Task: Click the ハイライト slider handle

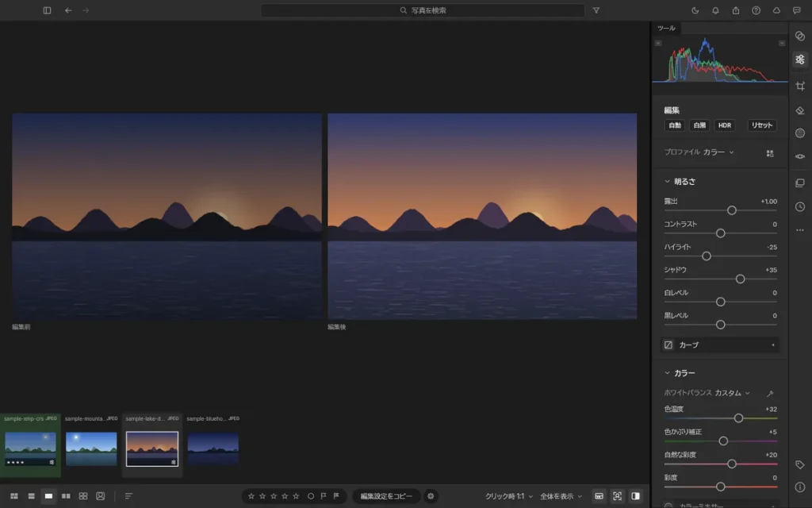Action: point(707,256)
